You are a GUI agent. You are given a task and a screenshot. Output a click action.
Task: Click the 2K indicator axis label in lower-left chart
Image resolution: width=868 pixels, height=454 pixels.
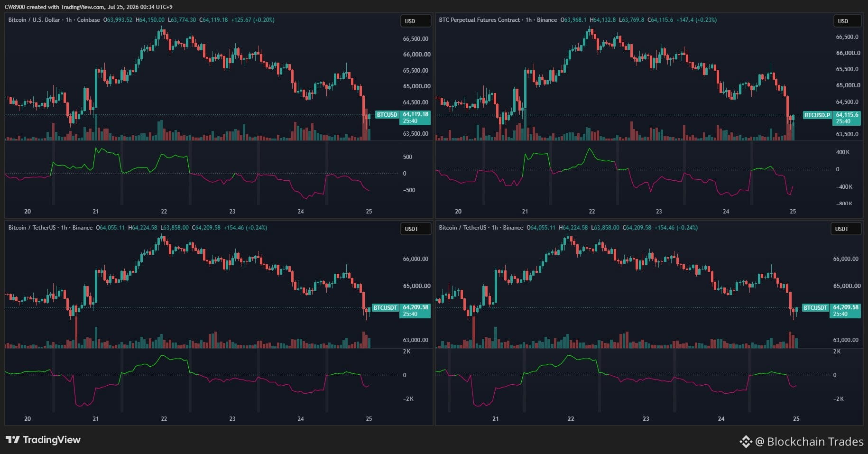[406, 352]
